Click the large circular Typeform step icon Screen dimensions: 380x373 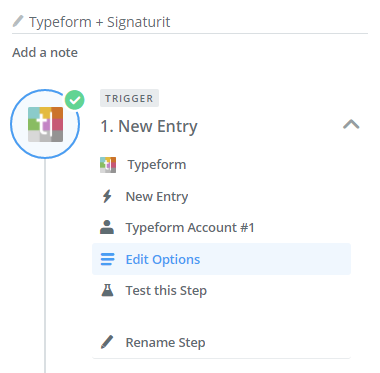click(45, 124)
